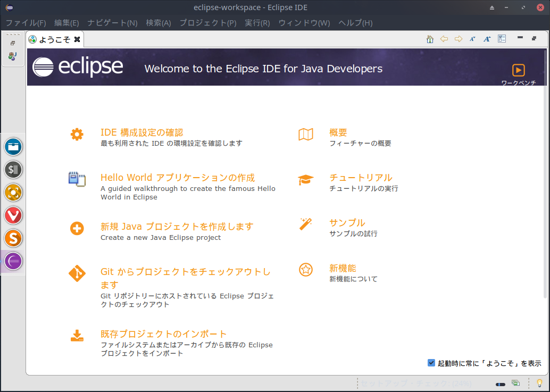Select the Eclipse dock icon

(13, 261)
